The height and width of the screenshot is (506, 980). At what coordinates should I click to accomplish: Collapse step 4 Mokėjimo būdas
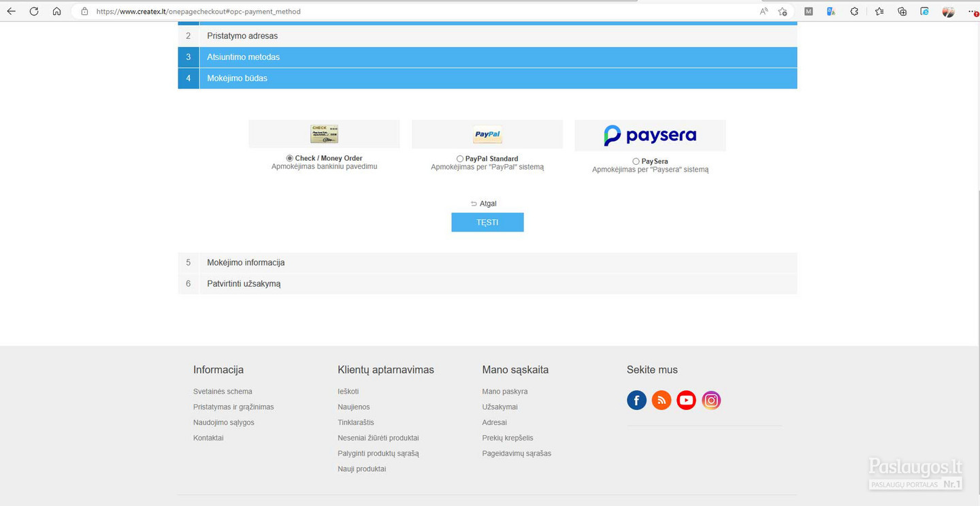click(487, 78)
